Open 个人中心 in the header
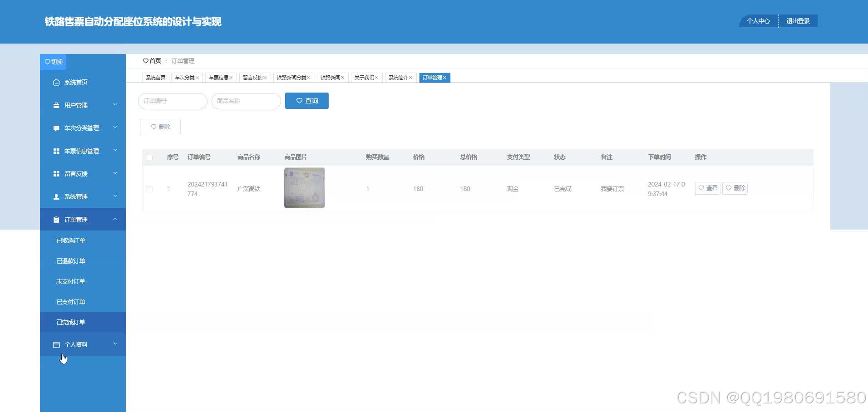The image size is (868, 412). coord(759,21)
